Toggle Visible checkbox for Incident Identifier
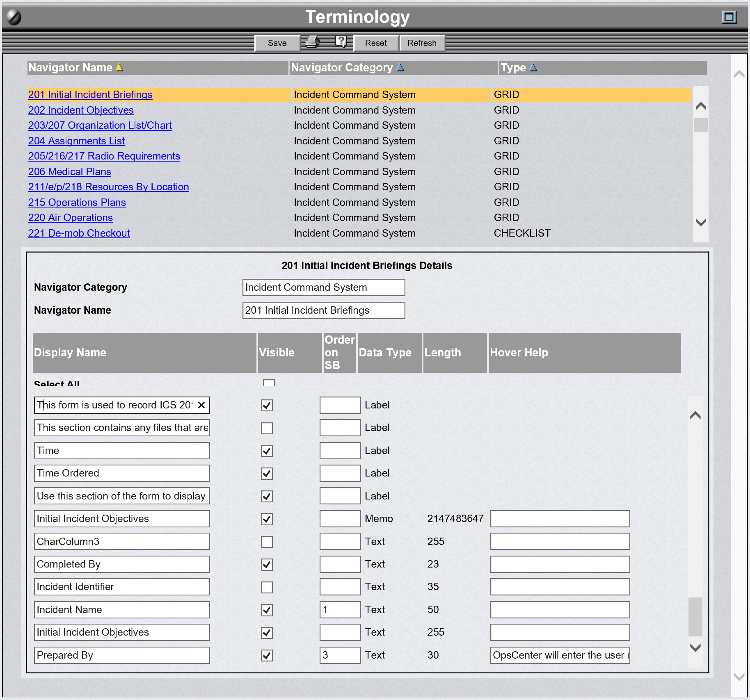 point(267,587)
